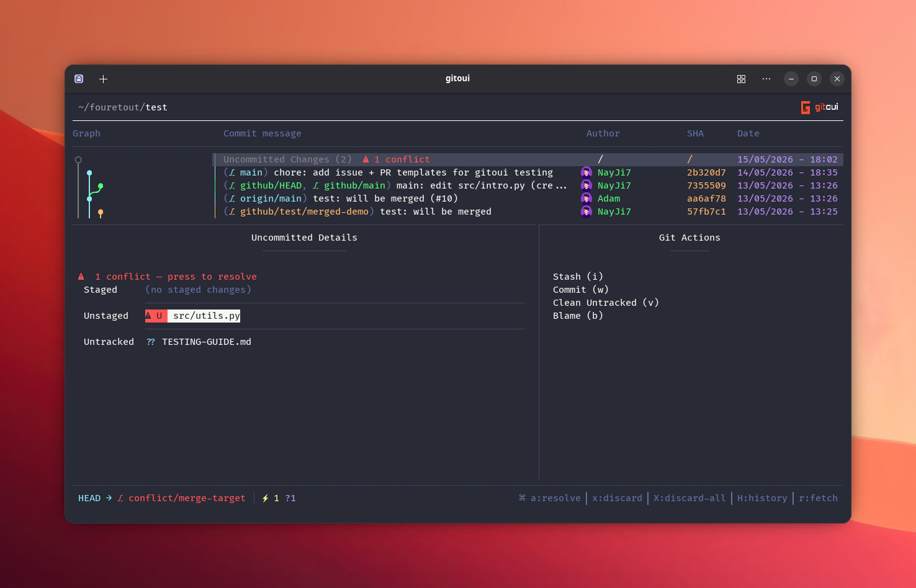Click the SHA column header
This screenshot has height=588, width=916.
pos(695,133)
